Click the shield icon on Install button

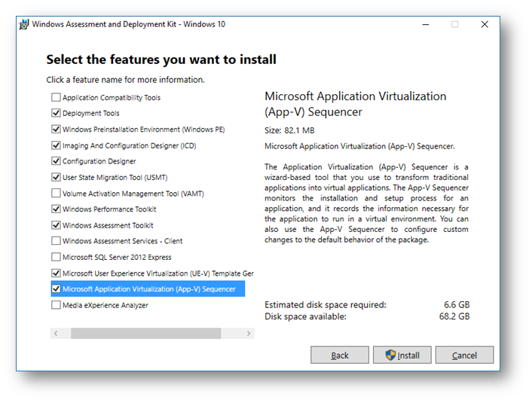(390, 355)
